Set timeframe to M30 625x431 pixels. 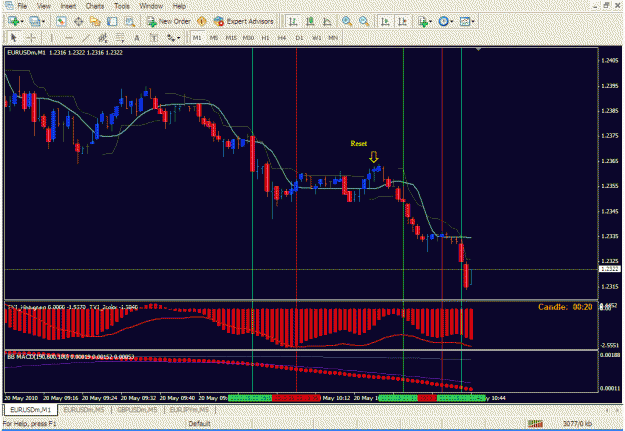pyautogui.click(x=248, y=38)
